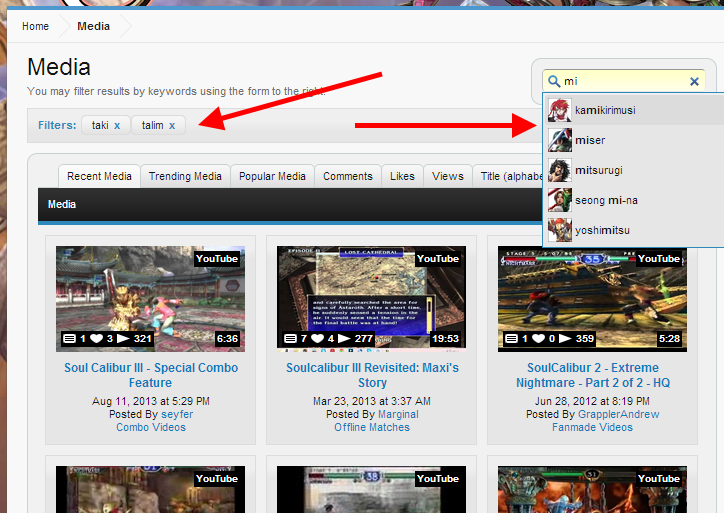Choose miser suggestion text

click(x=590, y=140)
